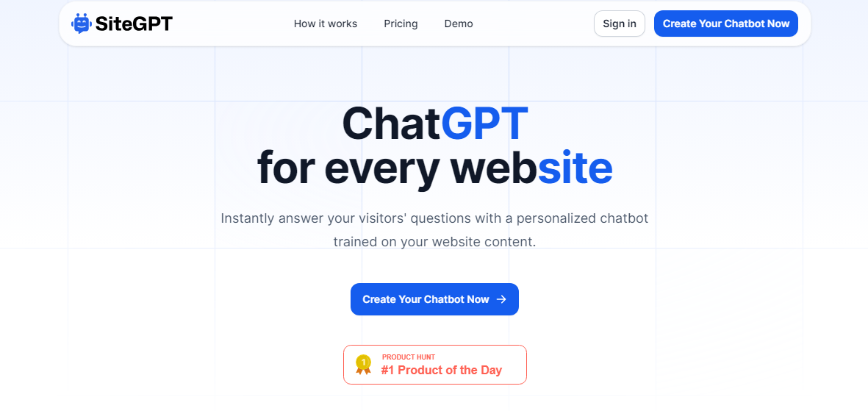The width and height of the screenshot is (868, 411).
Task: Open the How it works section
Action: click(326, 24)
